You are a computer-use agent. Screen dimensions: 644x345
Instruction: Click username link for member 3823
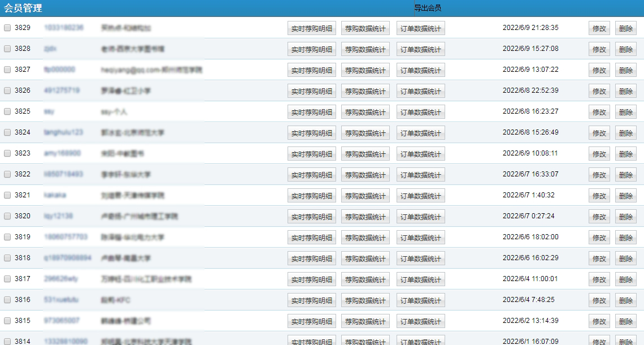62,153
